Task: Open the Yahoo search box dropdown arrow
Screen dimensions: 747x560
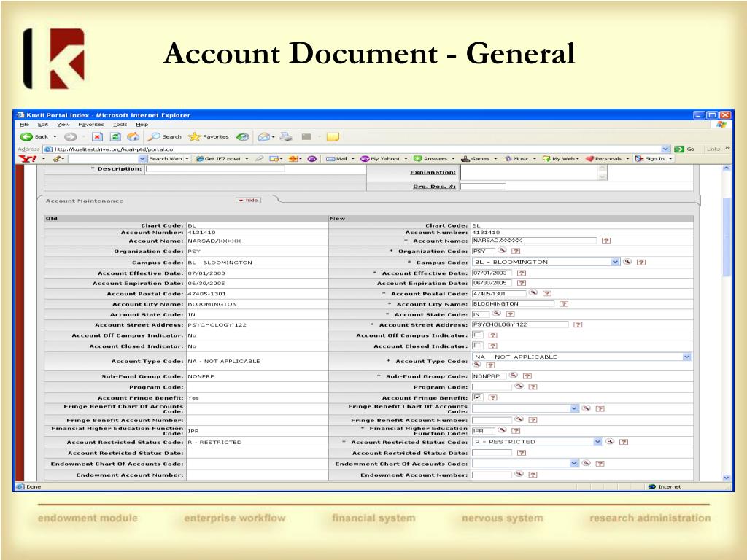Action: click(142, 158)
